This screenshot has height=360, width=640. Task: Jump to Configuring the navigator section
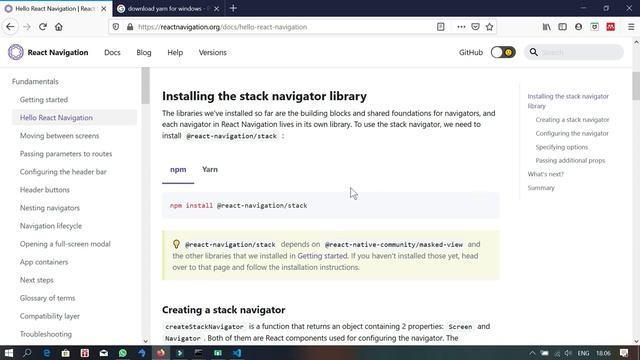[x=572, y=133]
